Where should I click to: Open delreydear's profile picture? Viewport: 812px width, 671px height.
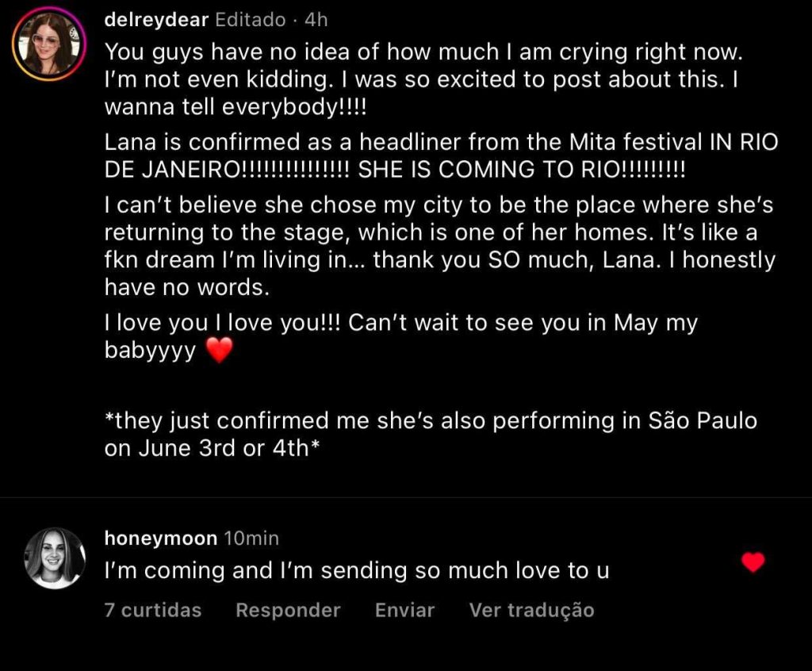(48, 47)
